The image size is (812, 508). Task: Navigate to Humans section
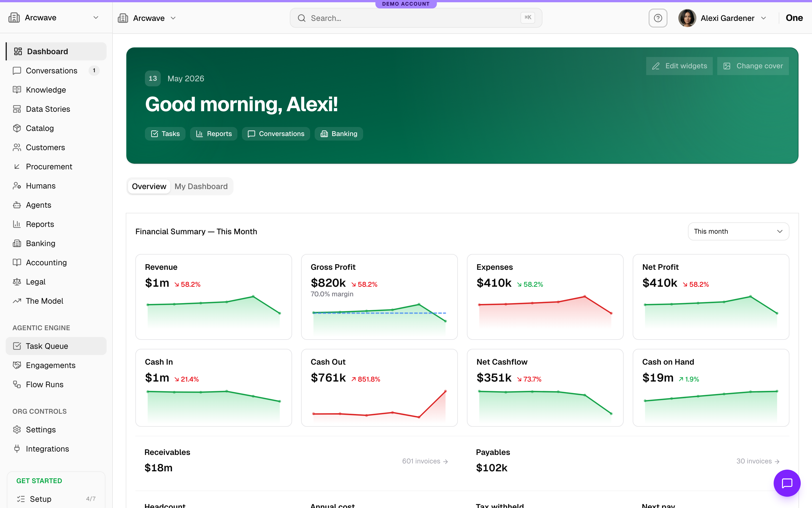tap(56, 185)
